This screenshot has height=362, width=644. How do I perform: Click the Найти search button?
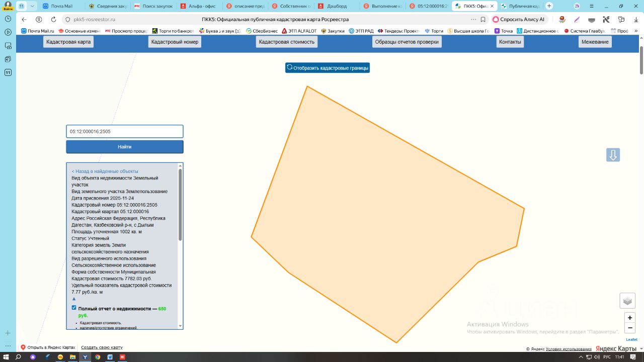pos(125,147)
